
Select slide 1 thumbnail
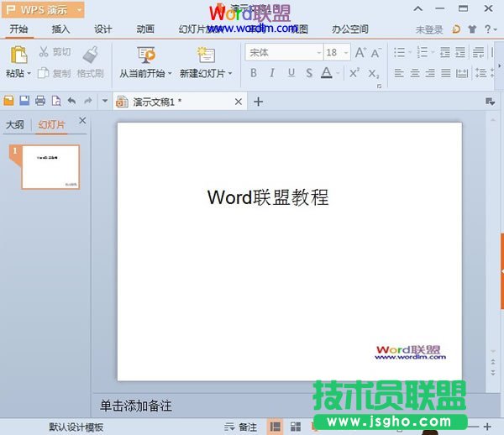tap(50, 167)
